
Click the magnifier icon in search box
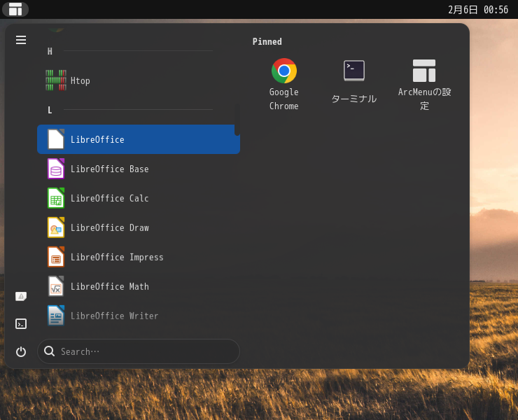point(50,351)
